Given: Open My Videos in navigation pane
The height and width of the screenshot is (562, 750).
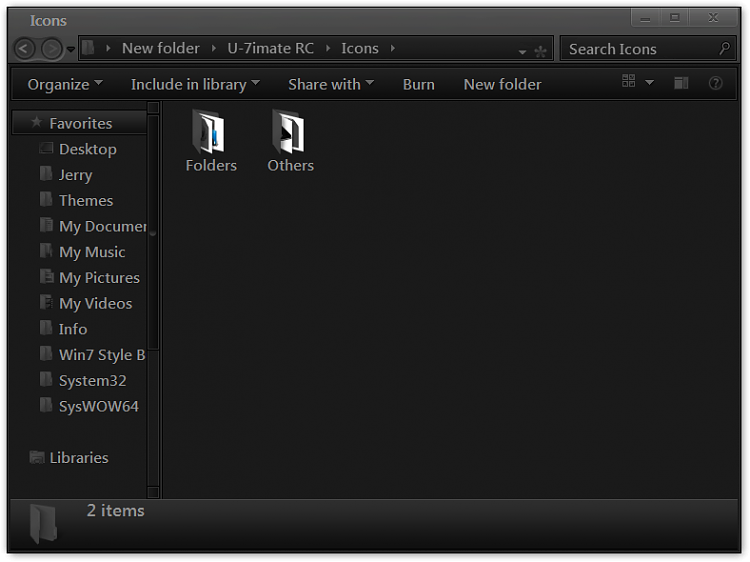Looking at the screenshot, I should 95,304.
